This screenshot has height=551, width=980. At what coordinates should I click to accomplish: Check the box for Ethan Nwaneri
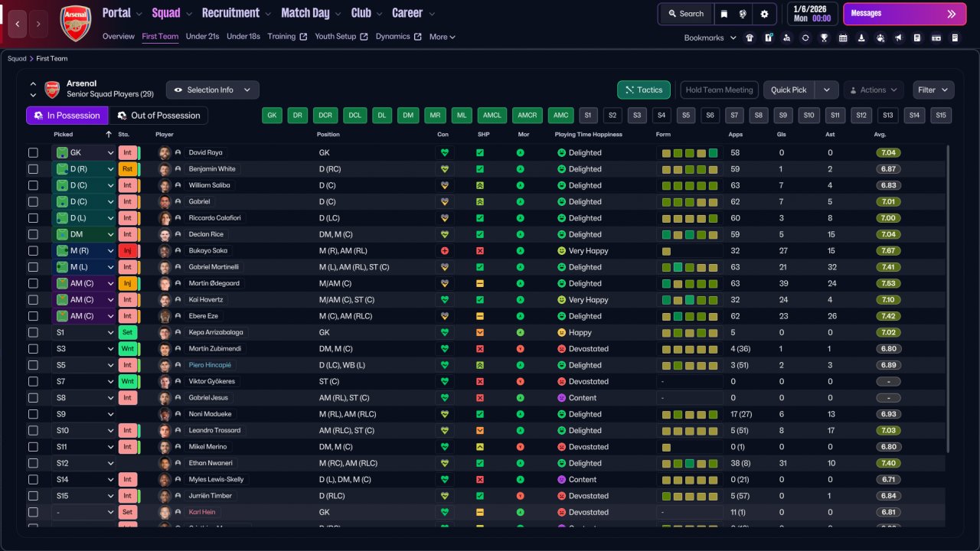[x=33, y=463]
